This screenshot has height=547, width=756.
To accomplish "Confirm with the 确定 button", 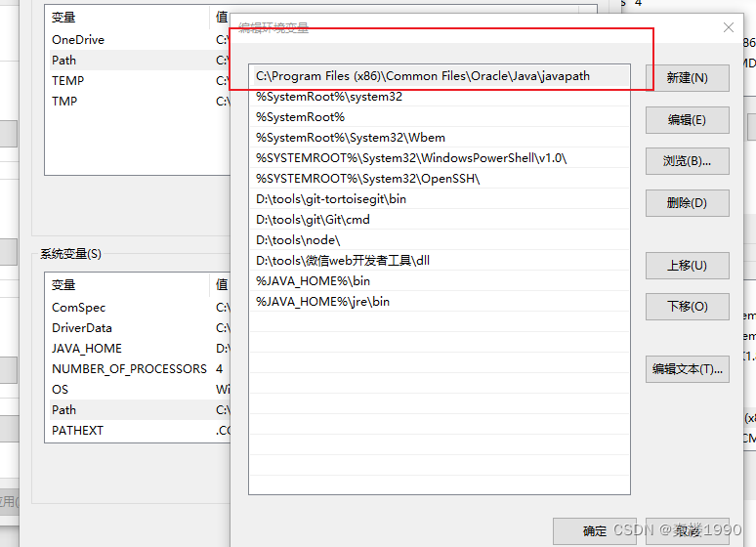I will coord(595,531).
